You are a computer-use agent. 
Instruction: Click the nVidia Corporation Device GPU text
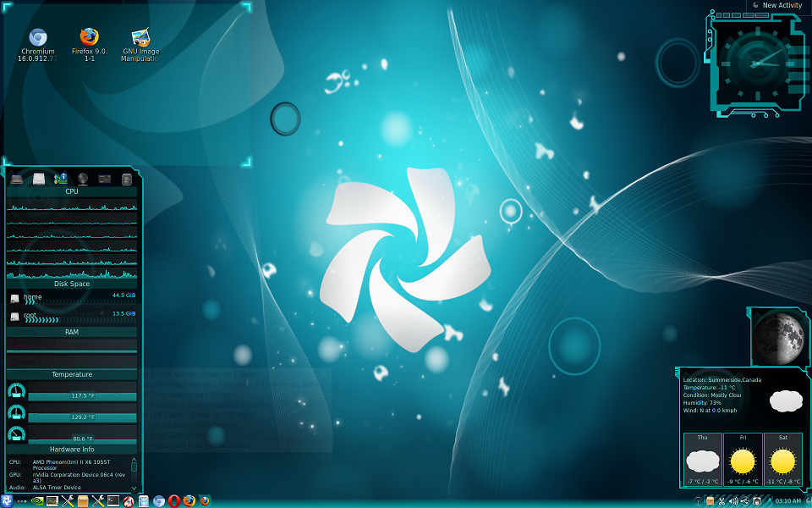(79, 478)
